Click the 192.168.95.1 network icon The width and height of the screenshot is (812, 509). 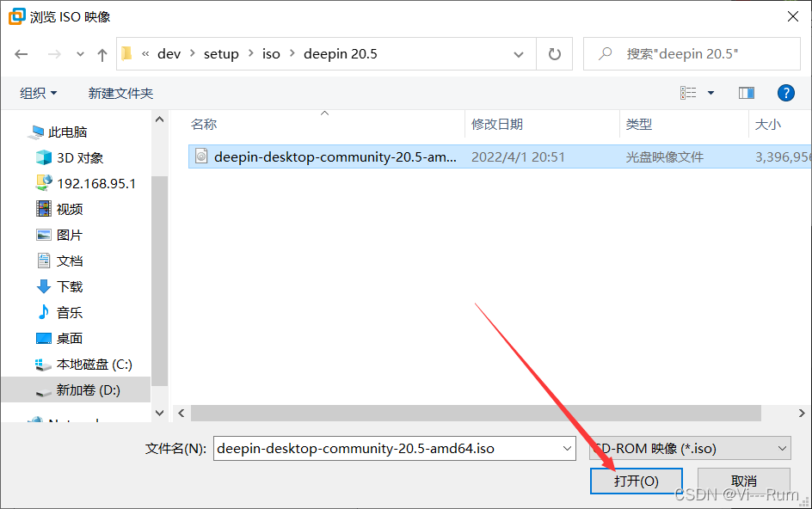click(x=44, y=183)
